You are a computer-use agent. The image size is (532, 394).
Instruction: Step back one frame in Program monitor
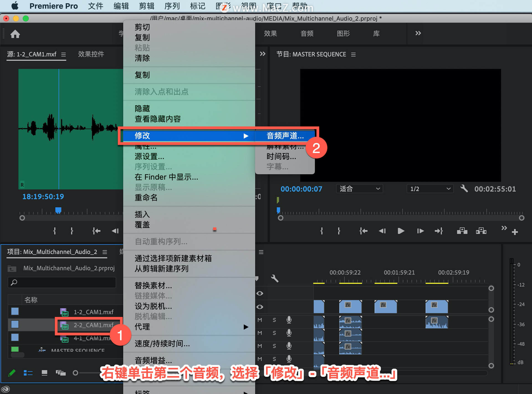tap(382, 231)
